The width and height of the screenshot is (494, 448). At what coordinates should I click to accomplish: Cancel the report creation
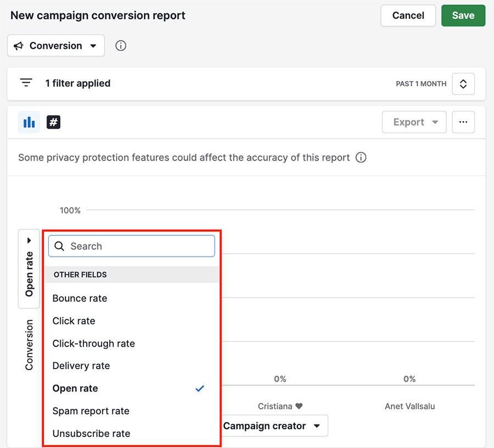click(x=408, y=15)
